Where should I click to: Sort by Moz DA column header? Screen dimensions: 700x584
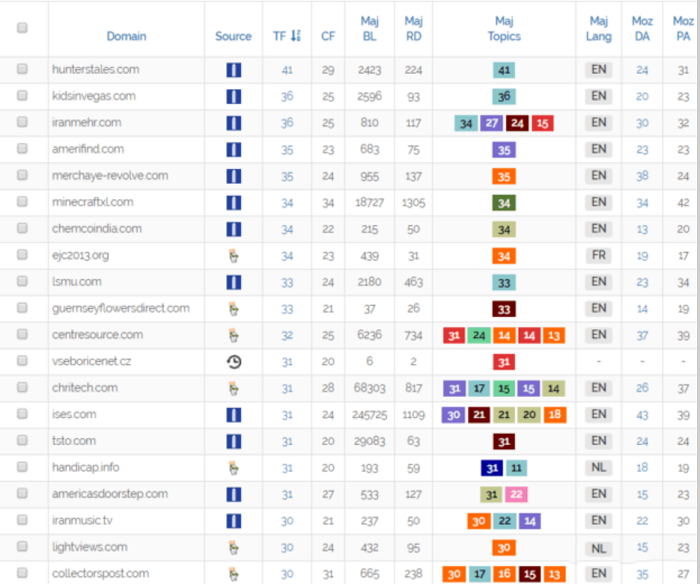coord(642,29)
